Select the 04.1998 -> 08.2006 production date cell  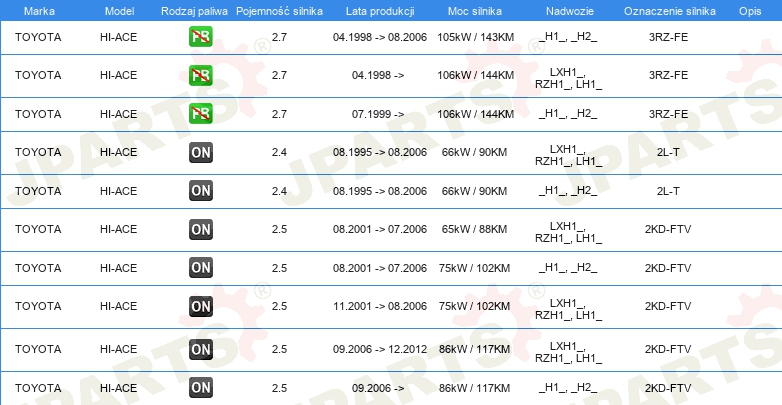tap(380, 37)
